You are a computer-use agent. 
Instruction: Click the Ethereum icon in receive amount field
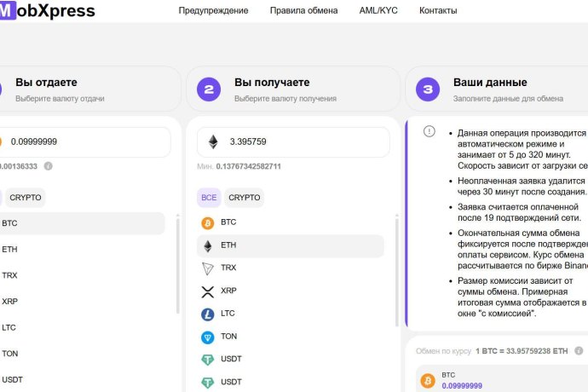[213, 141]
